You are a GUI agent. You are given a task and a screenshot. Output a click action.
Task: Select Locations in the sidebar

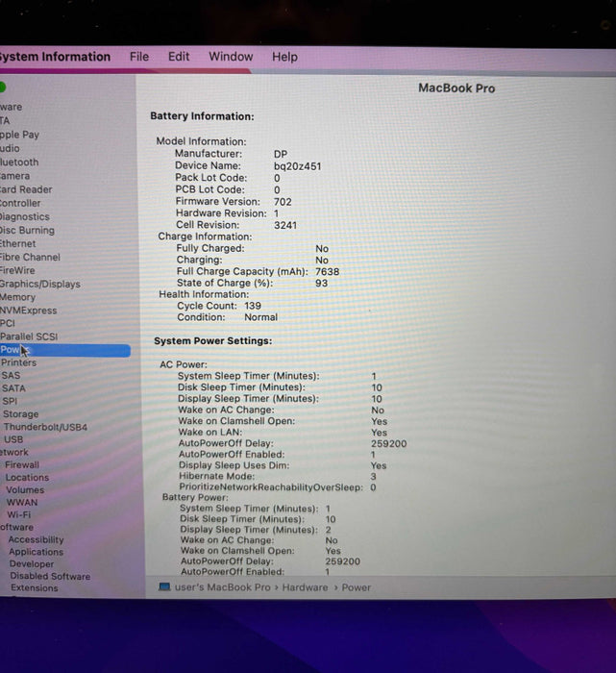pos(27,477)
